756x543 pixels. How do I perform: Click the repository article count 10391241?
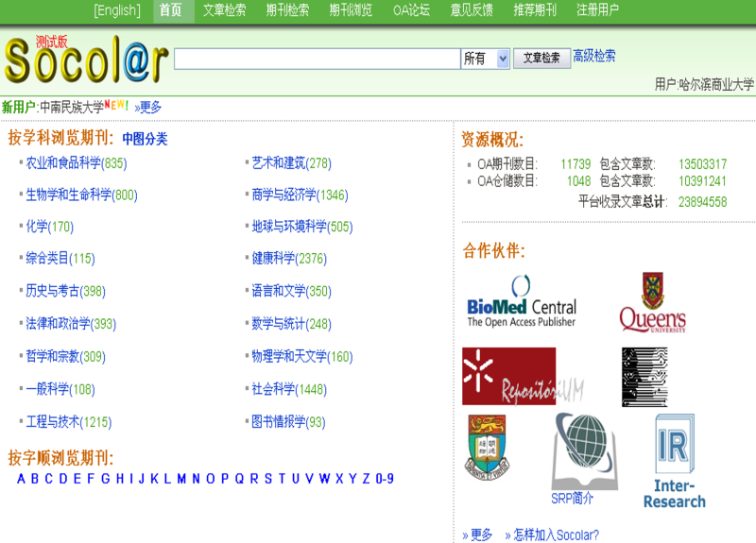702,181
